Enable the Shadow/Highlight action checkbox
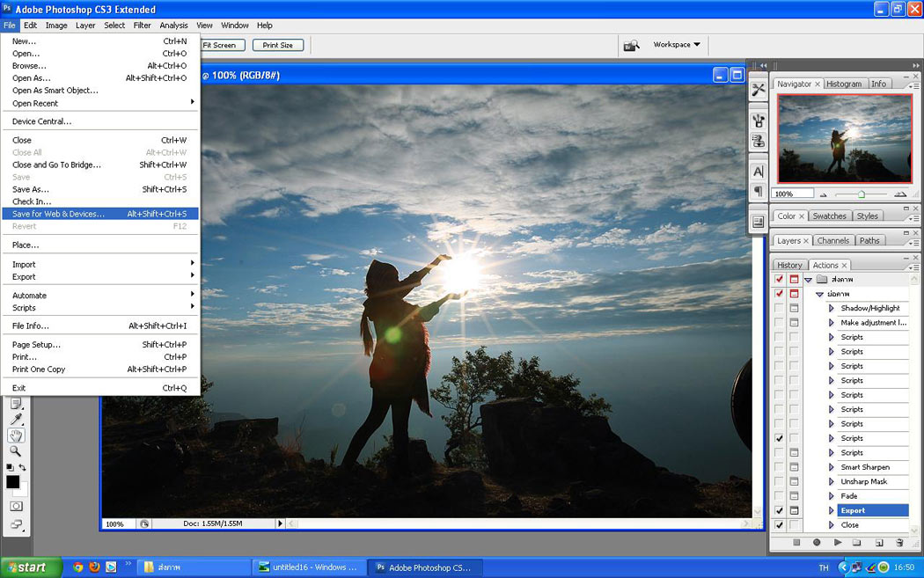 click(x=779, y=308)
